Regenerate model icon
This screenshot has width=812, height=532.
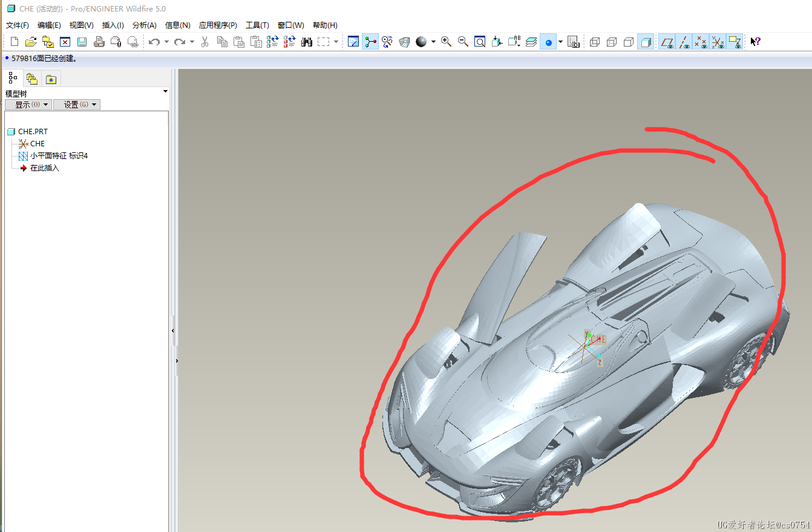(x=272, y=42)
